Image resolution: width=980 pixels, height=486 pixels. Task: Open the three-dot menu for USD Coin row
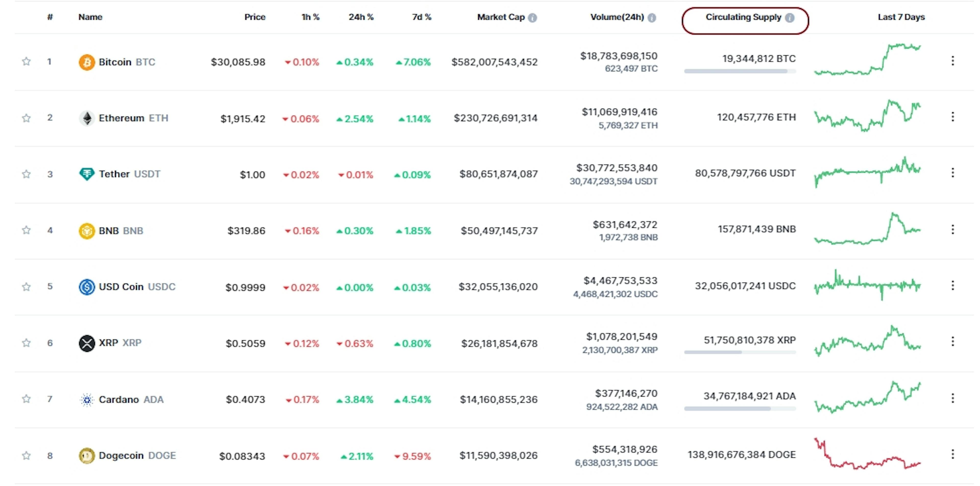(953, 285)
